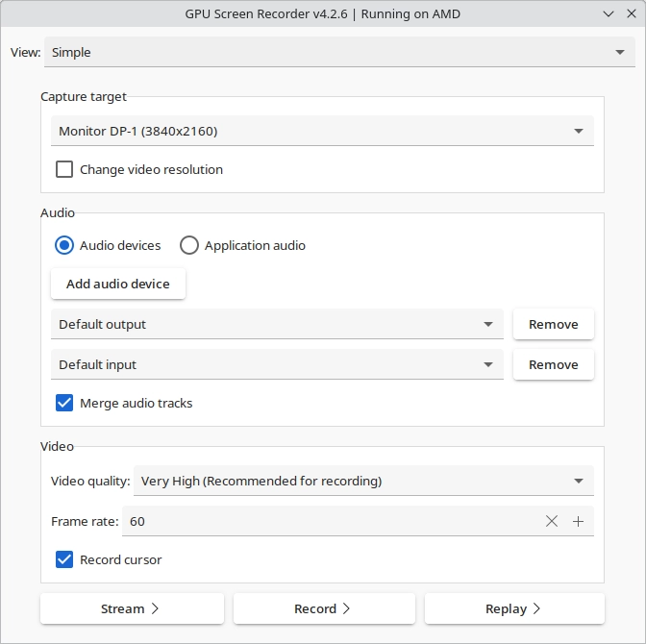Image resolution: width=646 pixels, height=644 pixels.
Task: Open the Record page
Action: 324,608
